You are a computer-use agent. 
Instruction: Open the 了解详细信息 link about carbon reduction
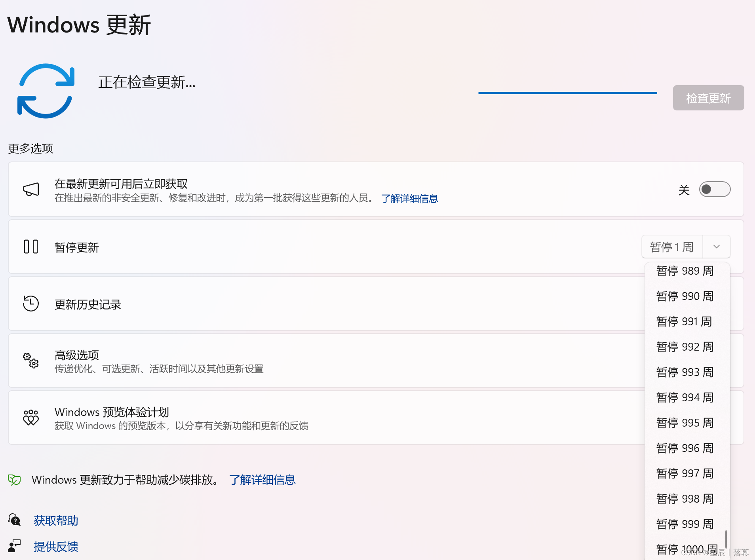262,480
